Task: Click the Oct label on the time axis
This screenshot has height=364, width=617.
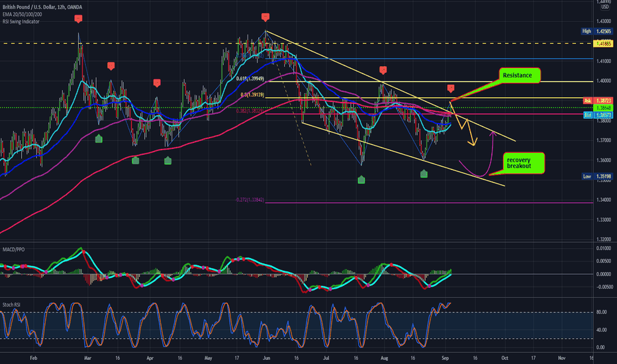Action: coord(504,358)
